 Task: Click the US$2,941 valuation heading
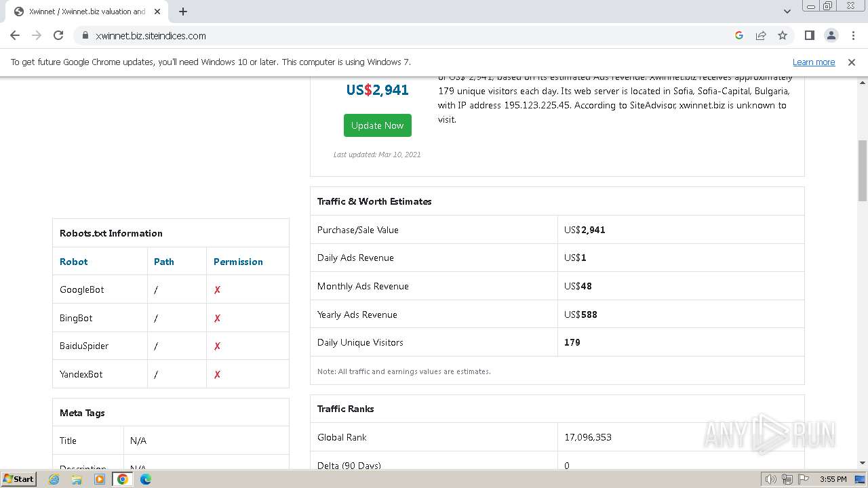click(x=378, y=90)
